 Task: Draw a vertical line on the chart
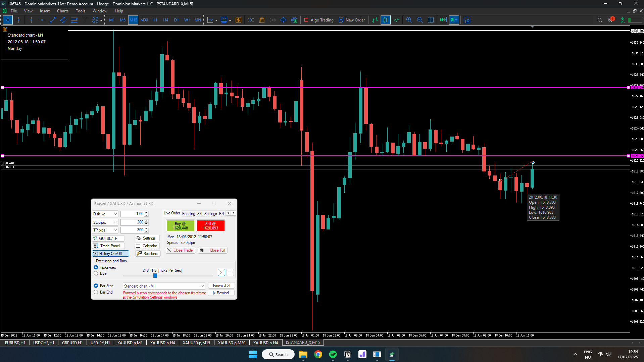(x=31, y=20)
